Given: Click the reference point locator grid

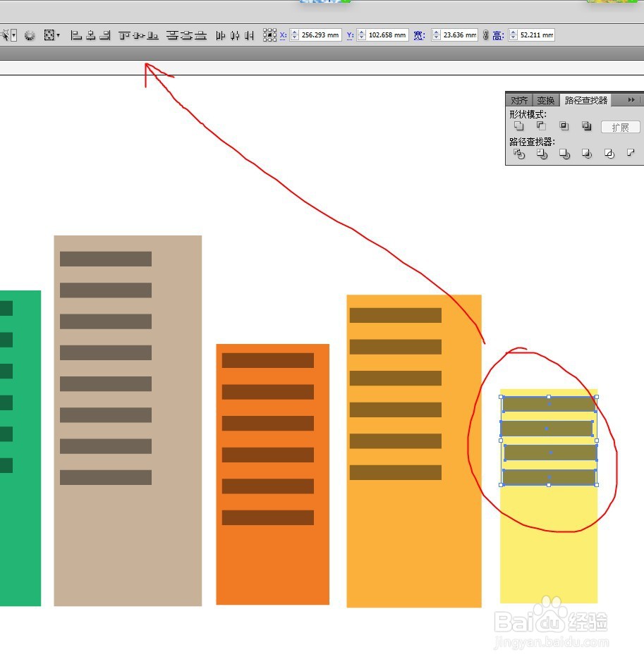Looking at the screenshot, I should point(269,35).
